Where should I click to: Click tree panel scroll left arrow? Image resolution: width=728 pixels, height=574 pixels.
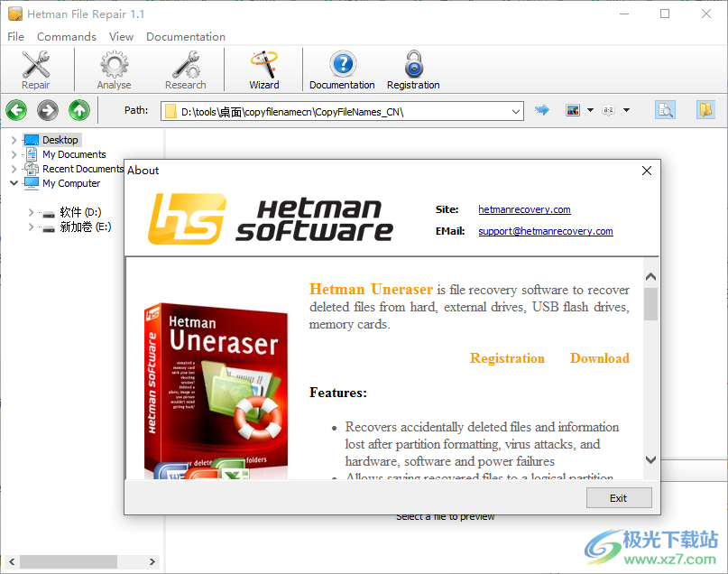(12, 561)
